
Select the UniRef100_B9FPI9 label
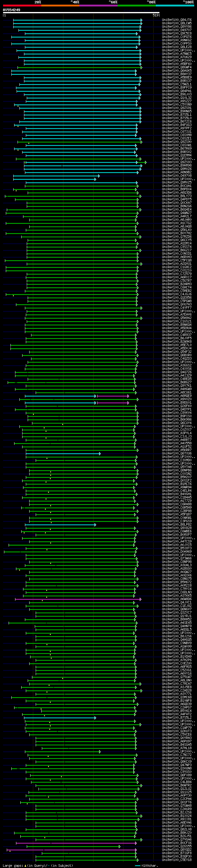tap(177, 88)
